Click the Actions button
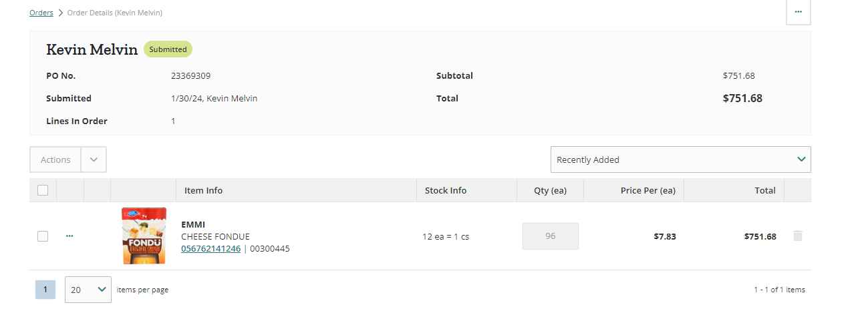The width and height of the screenshot is (868, 325). point(55,159)
